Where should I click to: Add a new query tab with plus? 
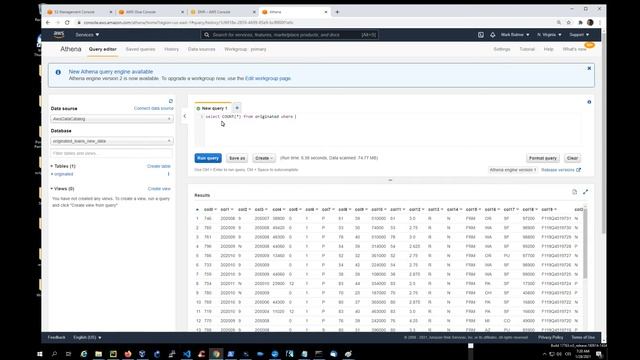click(x=237, y=108)
